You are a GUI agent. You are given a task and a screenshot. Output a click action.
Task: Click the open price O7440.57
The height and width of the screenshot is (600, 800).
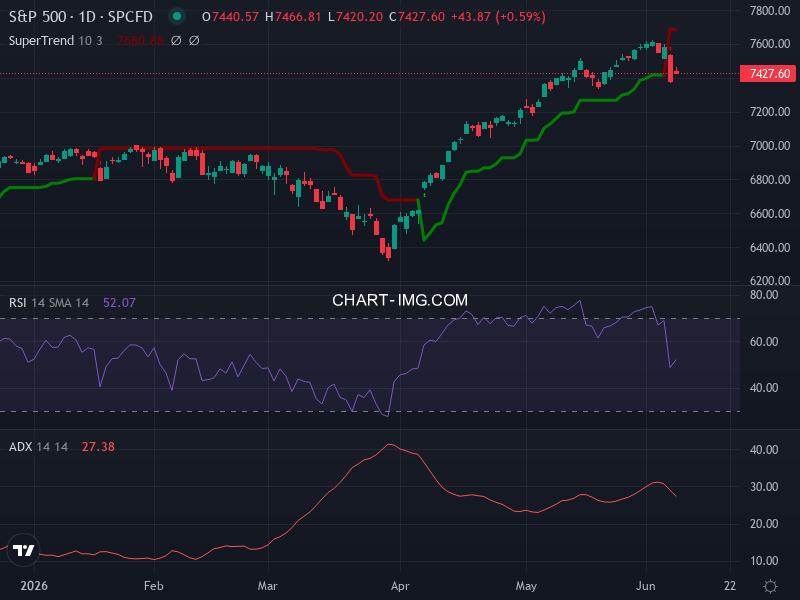point(231,17)
